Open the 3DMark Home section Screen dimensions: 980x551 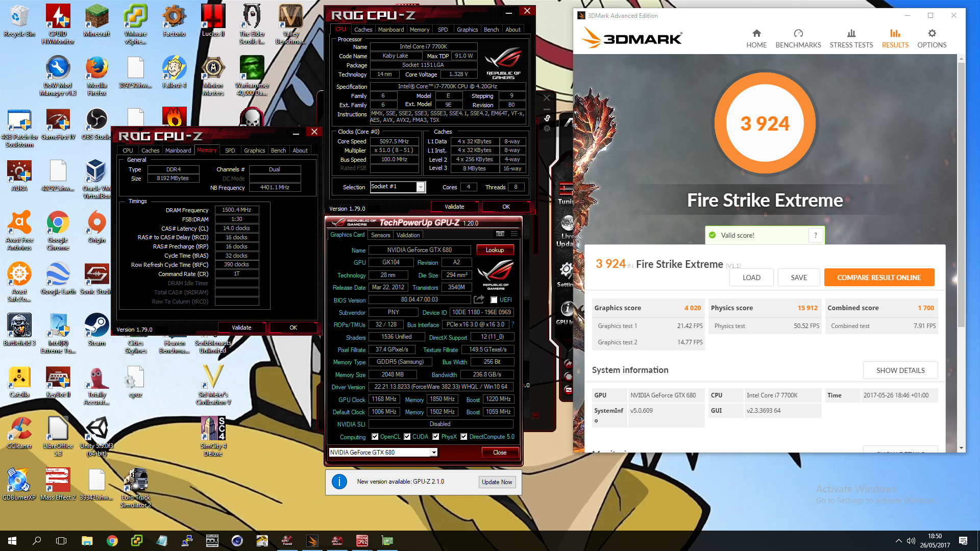756,38
